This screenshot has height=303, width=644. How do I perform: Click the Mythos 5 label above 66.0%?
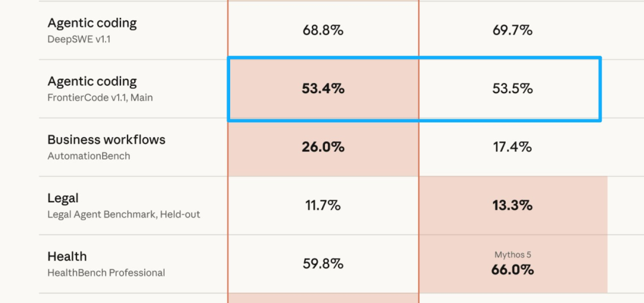513,255
